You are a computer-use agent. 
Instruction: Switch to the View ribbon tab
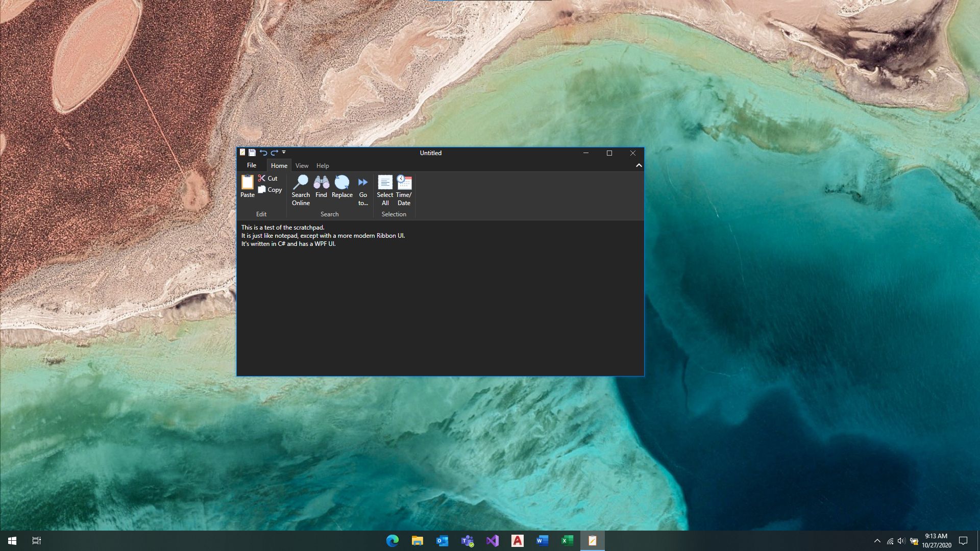302,165
